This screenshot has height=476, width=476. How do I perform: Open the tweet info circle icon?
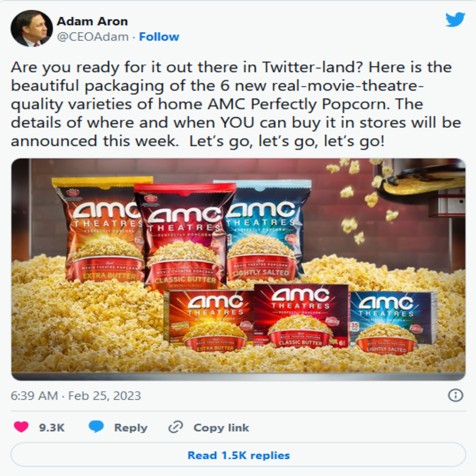pos(456,395)
